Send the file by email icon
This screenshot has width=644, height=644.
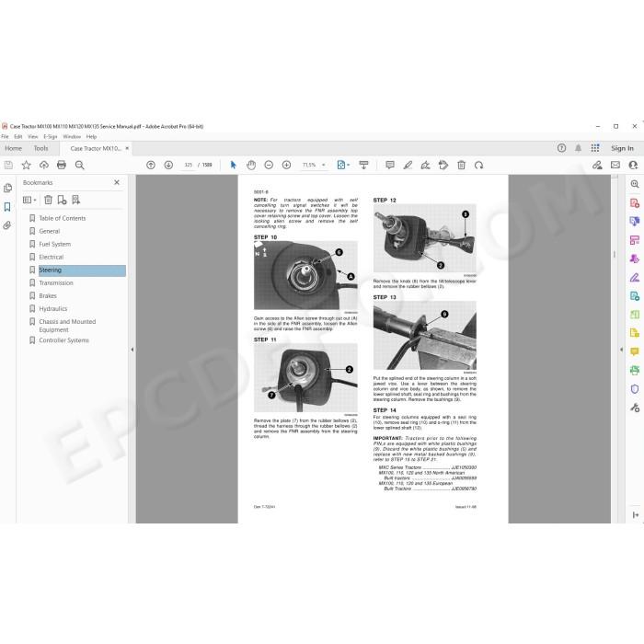point(615,165)
